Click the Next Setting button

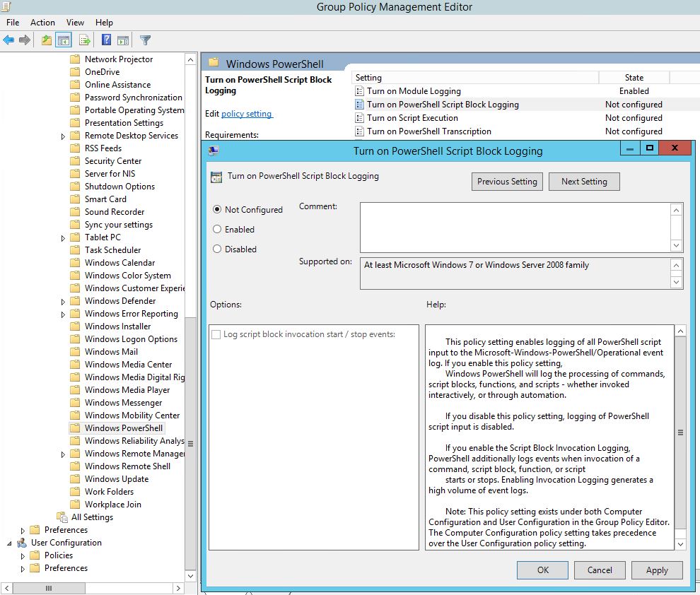pos(584,182)
